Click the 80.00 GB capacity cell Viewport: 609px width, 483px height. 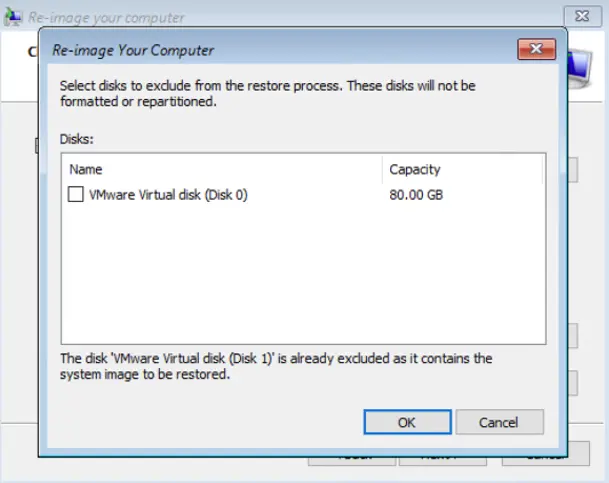click(x=416, y=195)
